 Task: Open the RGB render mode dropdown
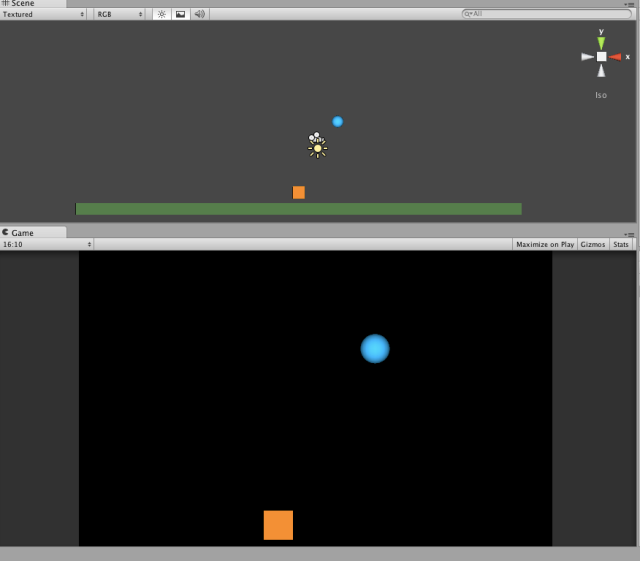tap(119, 14)
